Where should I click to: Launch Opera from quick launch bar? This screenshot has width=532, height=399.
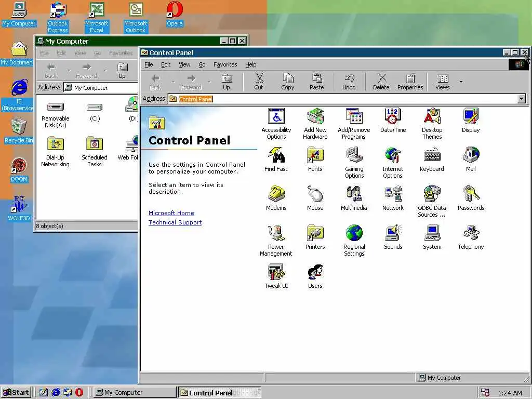(x=79, y=392)
